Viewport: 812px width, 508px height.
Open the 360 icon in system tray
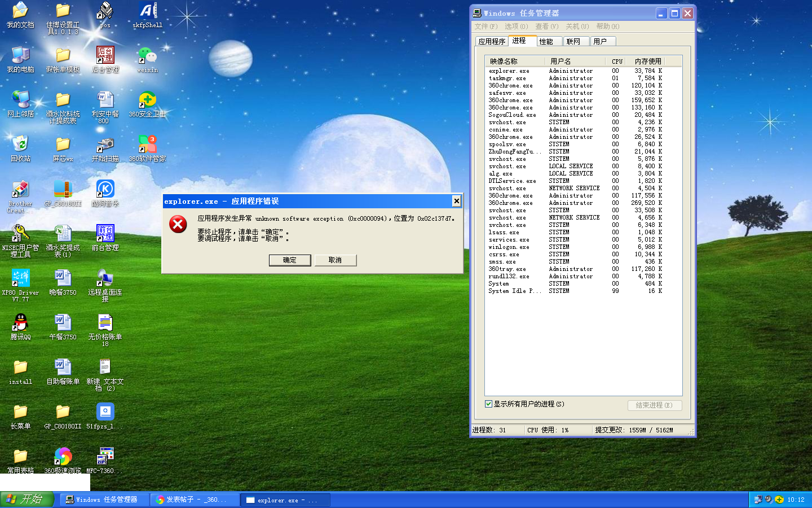click(779, 500)
